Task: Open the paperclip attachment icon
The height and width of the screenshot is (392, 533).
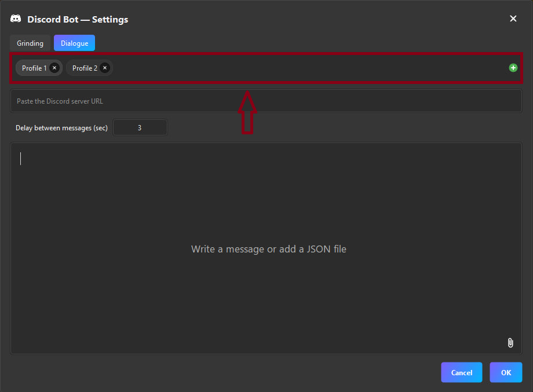Action: [510, 343]
